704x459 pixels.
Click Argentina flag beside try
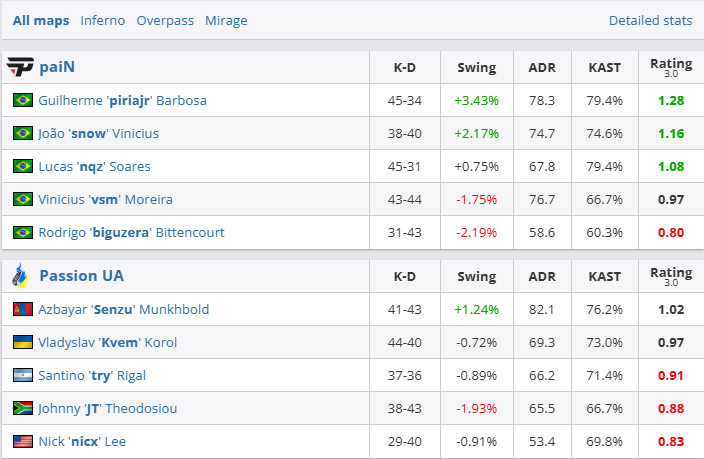(22, 375)
